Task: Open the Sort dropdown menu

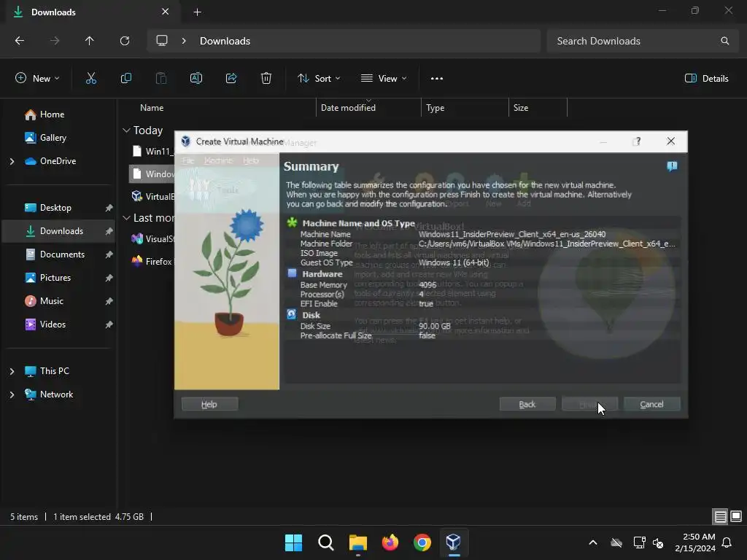Action: pyautogui.click(x=319, y=79)
